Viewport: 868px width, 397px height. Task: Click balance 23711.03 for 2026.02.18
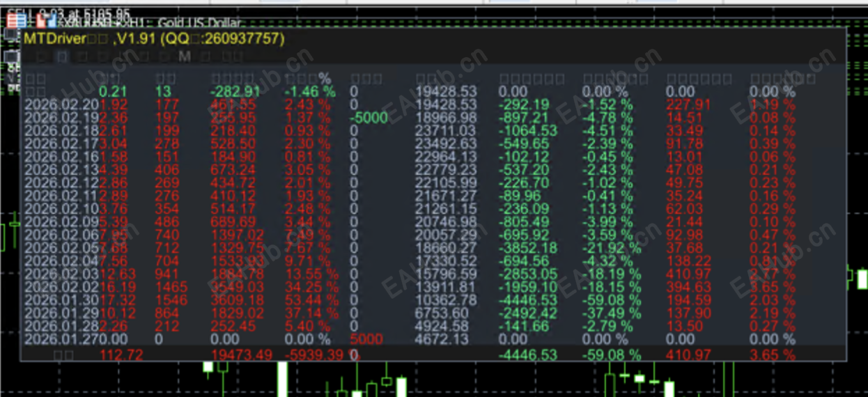tap(447, 131)
